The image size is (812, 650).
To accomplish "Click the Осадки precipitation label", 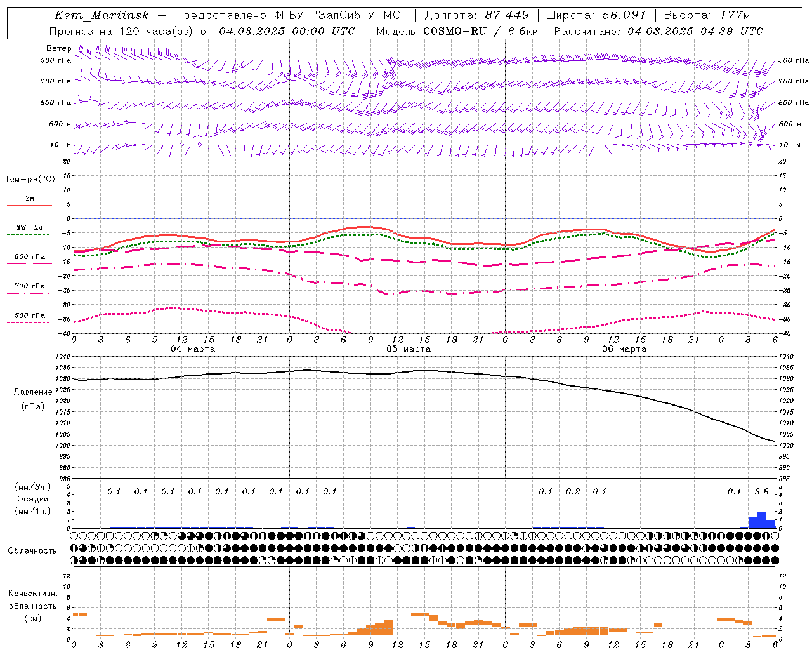I will pos(33,499).
